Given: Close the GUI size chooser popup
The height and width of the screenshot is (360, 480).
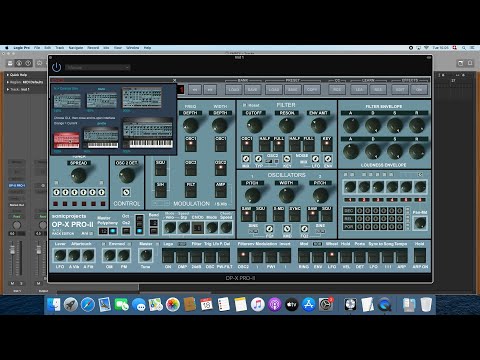Looking at the screenshot, I should 174,80.
